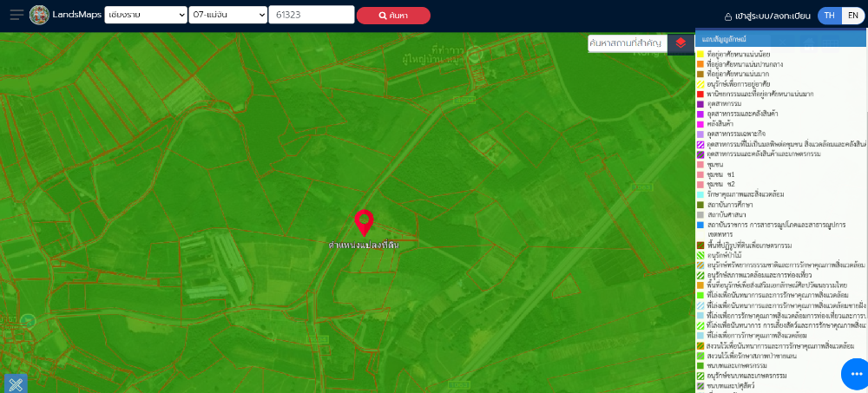Click the magenta swatch for คลังสินค้า
This screenshot has height=393, width=868.
click(700, 124)
